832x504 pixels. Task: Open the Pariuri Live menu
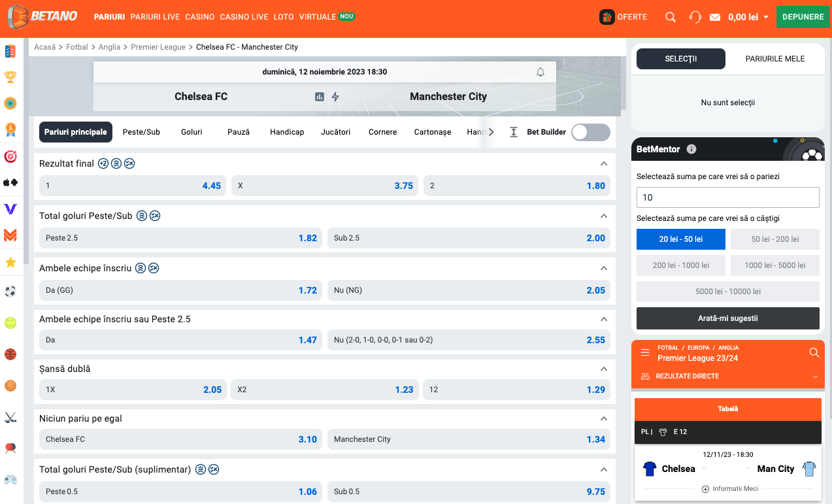click(x=155, y=17)
